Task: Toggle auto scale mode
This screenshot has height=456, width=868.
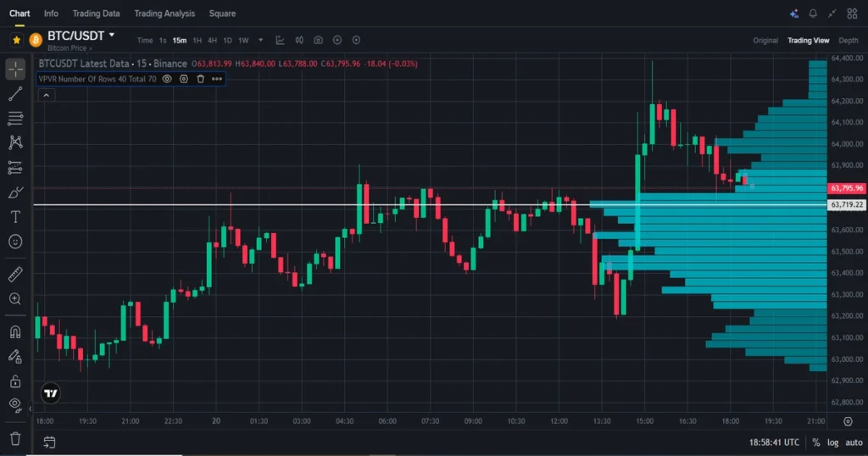Action: point(854,442)
